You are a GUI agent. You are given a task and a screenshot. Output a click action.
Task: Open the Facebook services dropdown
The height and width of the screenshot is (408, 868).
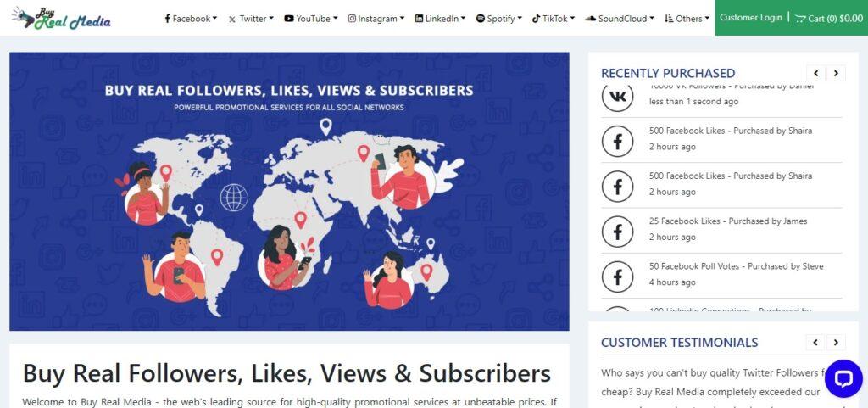pos(191,19)
